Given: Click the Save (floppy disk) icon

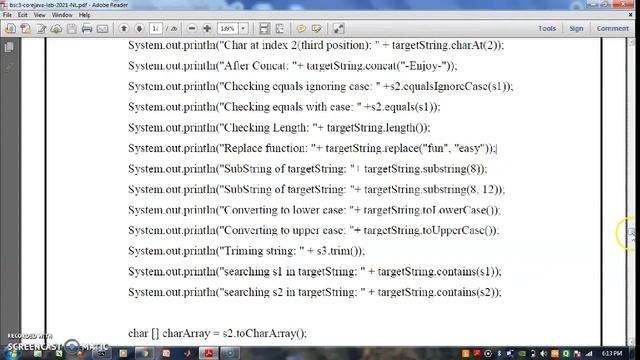Looking at the screenshot, I should coord(72,29).
